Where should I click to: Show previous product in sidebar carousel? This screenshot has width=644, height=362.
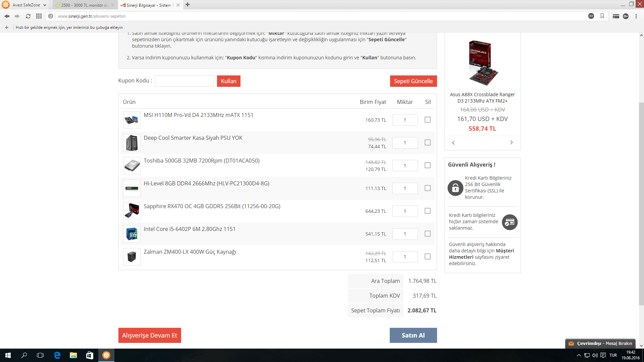point(453,142)
